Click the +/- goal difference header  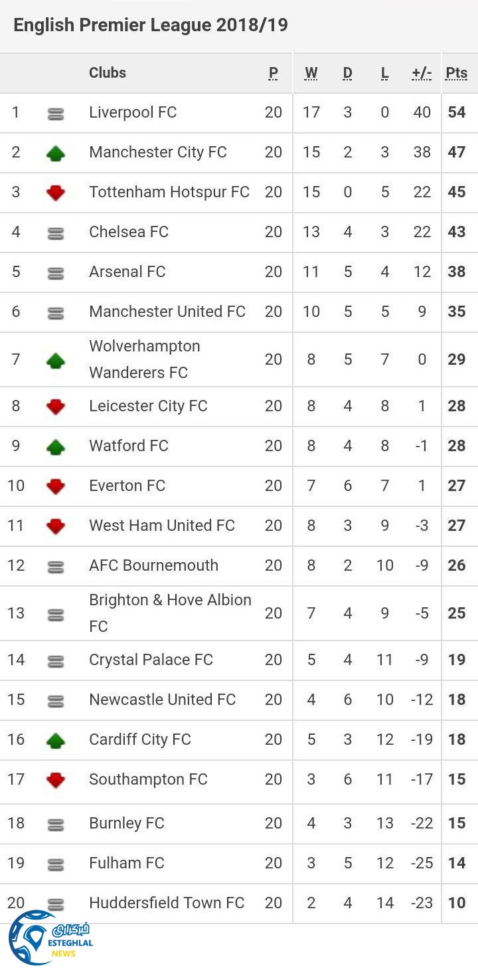coord(422,73)
